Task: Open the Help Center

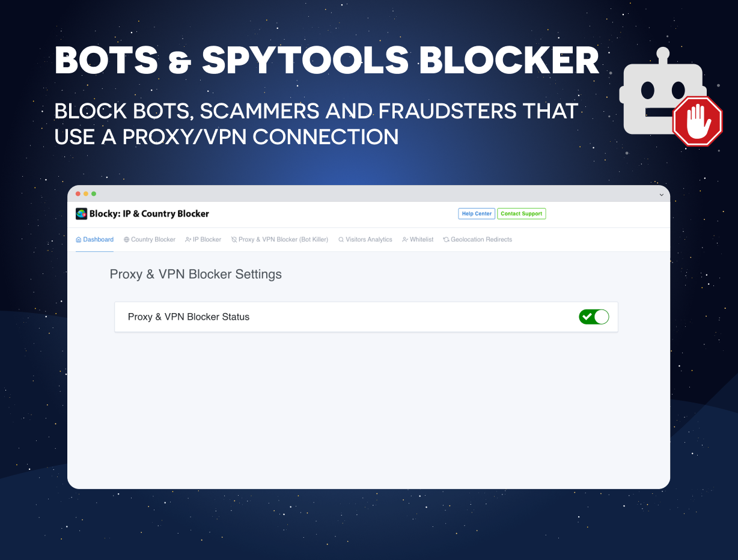Action: tap(476, 213)
